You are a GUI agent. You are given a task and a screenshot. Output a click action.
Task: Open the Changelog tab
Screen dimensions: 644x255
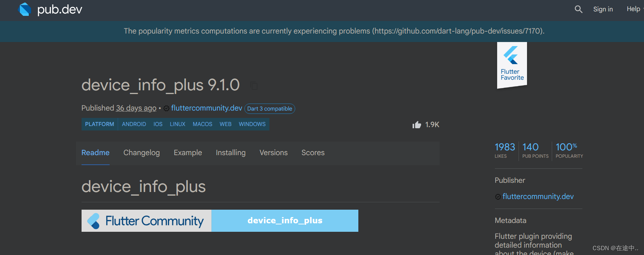(142, 153)
